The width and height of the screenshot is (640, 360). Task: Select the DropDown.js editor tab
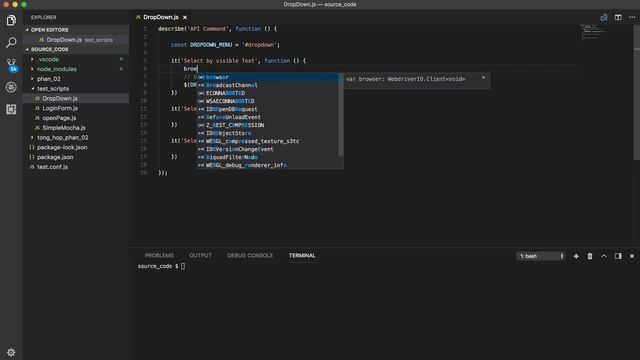tap(161, 18)
